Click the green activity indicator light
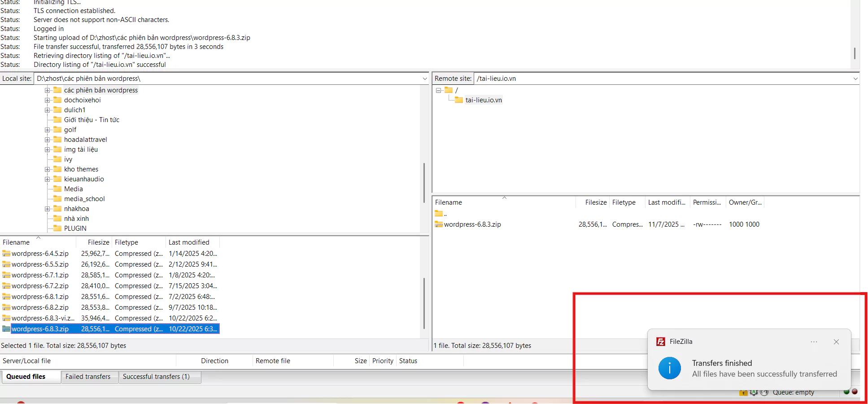Screen dimensions: 868x404 click(846, 391)
